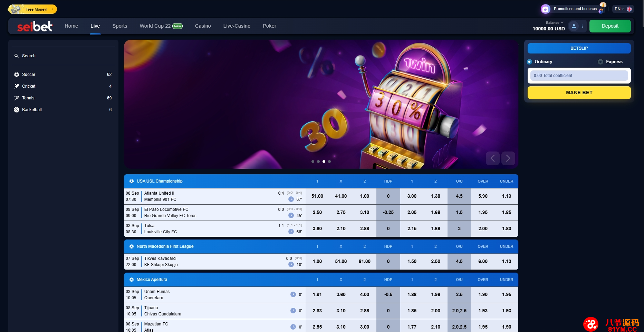Viewport: 644px width, 332px height.
Task: Navigate to the Casino tab
Action: pos(203,26)
